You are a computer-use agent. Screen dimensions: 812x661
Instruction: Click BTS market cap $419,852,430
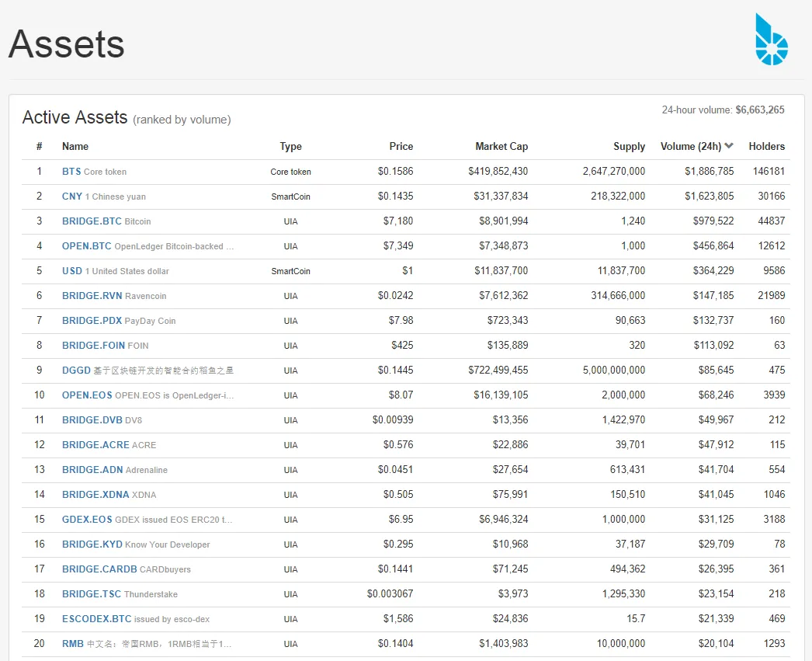pos(498,172)
